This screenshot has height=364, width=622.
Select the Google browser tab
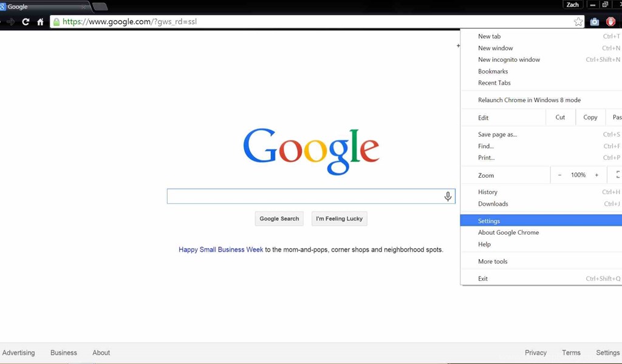(44, 7)
